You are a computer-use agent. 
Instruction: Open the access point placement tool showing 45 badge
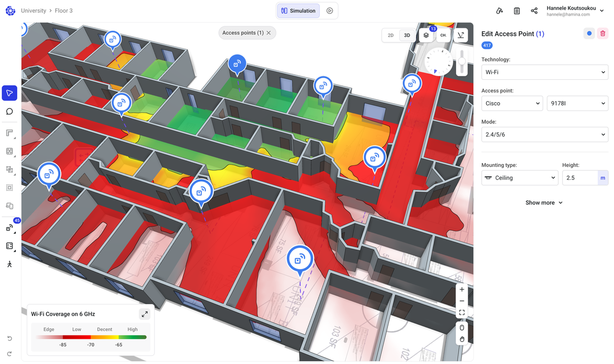(x=9, y=227)
